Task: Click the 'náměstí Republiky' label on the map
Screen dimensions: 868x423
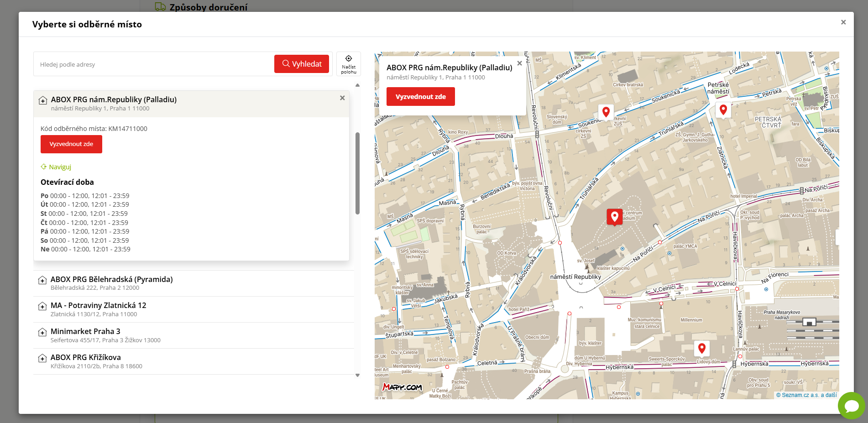Action: coord(575,277)
